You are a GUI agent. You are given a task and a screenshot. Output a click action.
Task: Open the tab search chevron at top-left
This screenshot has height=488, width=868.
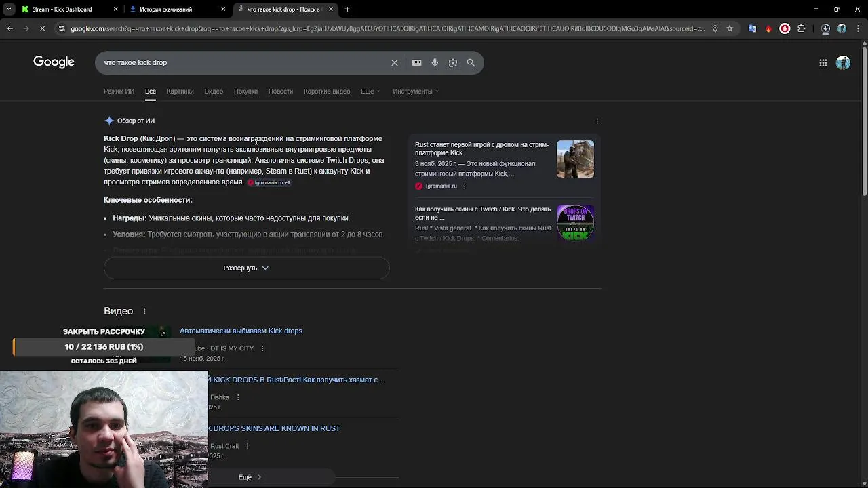(8, 9)
